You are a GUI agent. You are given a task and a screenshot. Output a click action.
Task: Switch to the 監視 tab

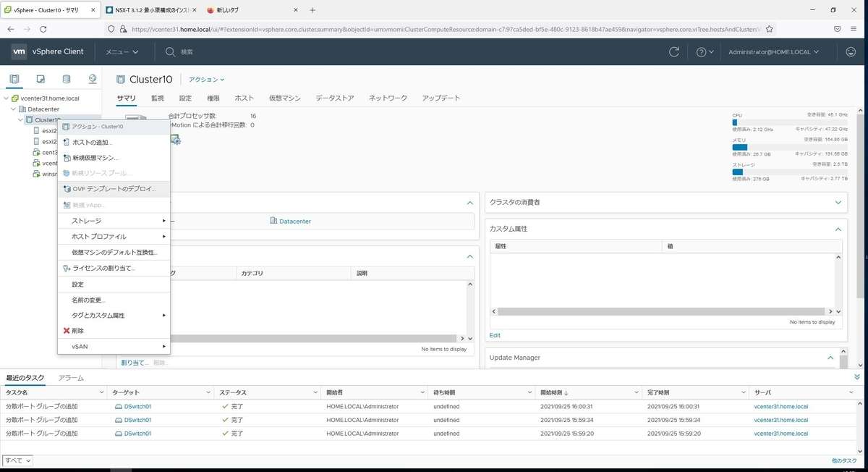coord(157,98)
